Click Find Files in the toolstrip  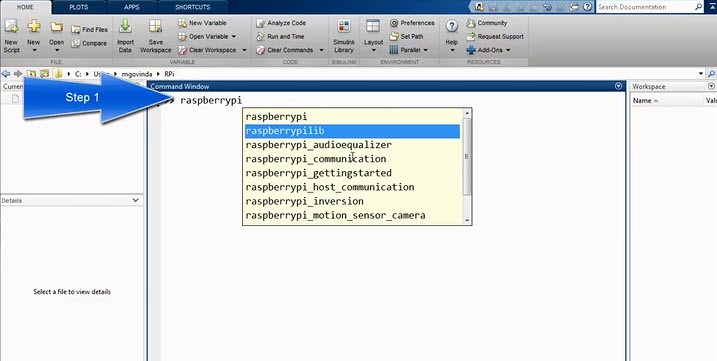(89, 30)
